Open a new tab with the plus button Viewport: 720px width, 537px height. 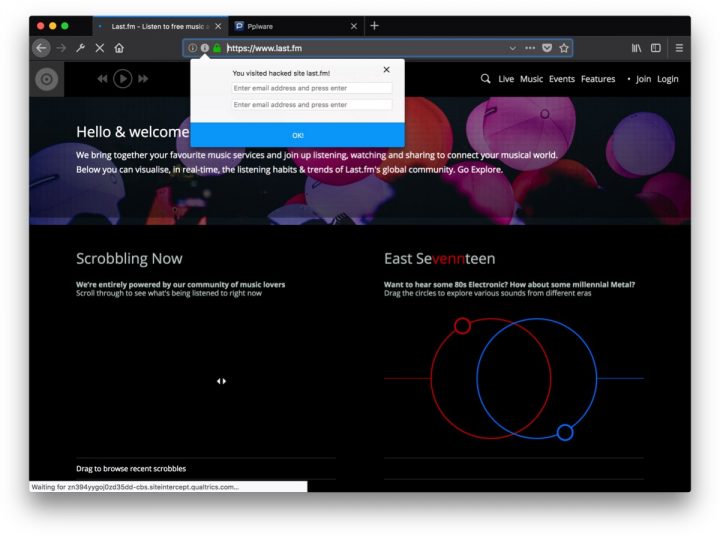pos(374,26)
